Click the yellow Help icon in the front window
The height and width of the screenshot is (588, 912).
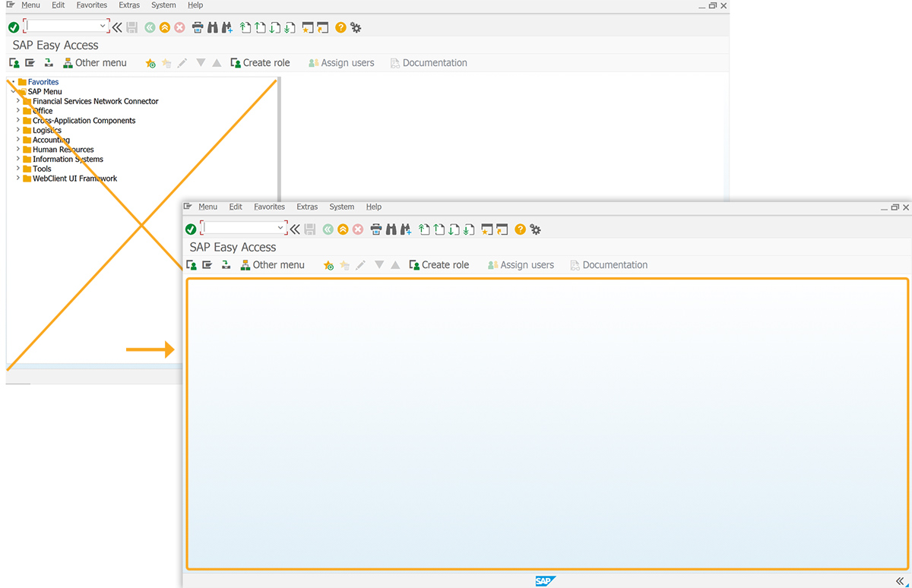click(520, 229)
